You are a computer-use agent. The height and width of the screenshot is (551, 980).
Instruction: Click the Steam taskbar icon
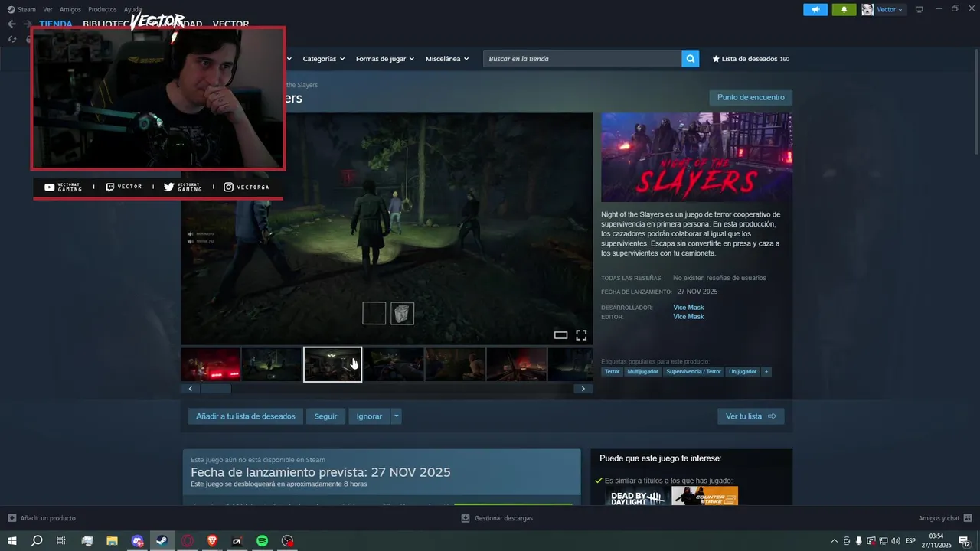click(162, 541)
